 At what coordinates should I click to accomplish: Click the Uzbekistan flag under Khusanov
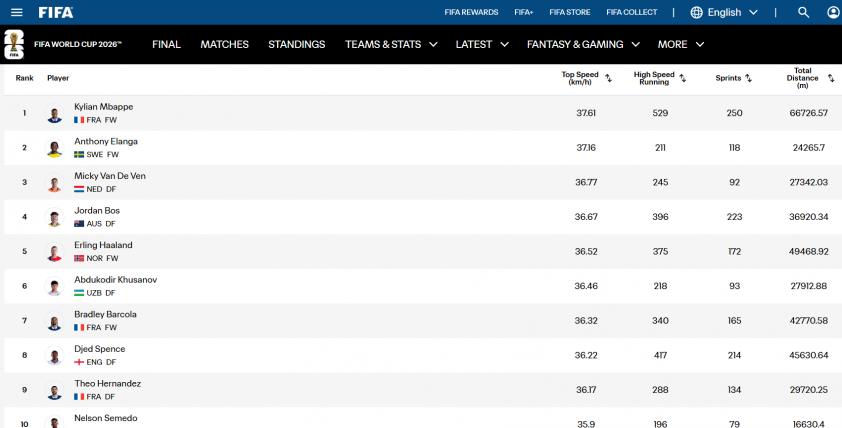click(79, 293)
